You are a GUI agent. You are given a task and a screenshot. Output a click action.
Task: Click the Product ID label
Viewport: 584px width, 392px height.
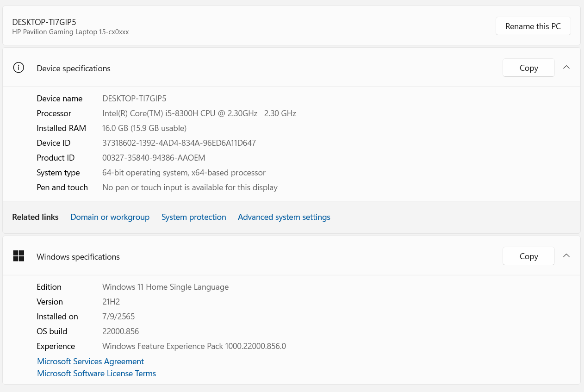[56, 158]
